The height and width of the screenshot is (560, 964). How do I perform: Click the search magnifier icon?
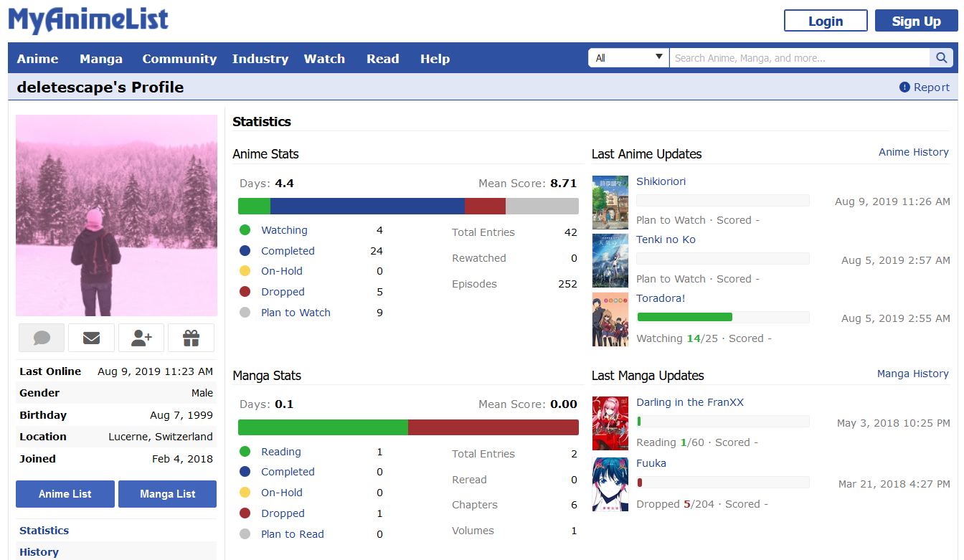(x=941, y=58)
